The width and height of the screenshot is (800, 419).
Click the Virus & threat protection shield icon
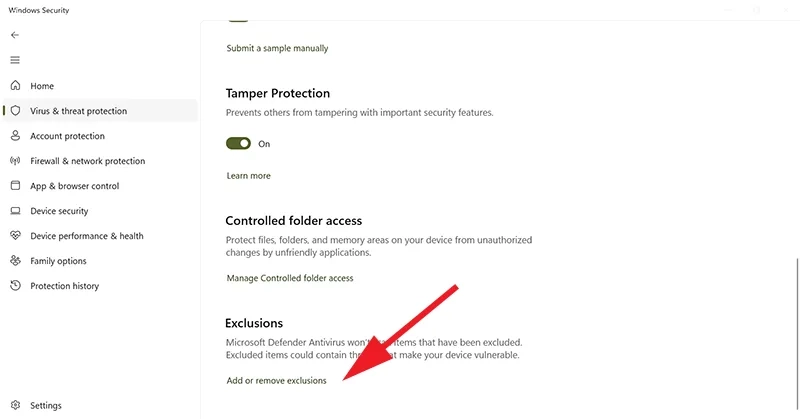pyautogui.click(x=16, y=111)
